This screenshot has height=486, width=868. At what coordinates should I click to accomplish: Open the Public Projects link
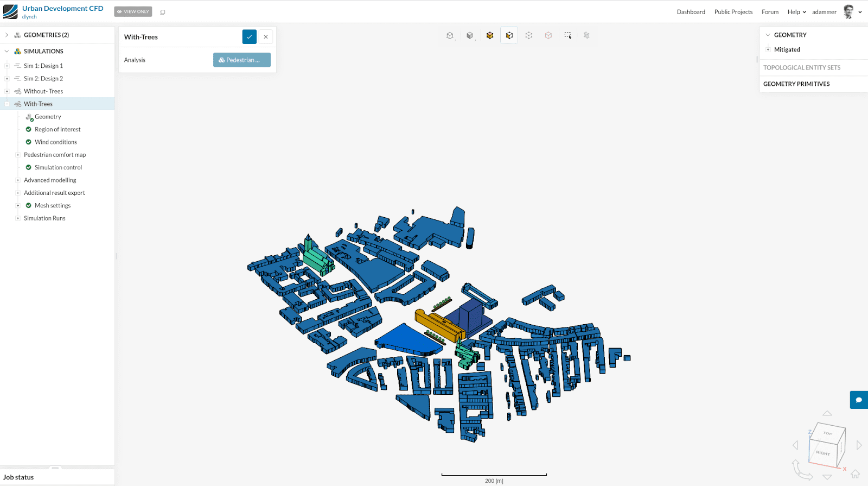(733, 12)
